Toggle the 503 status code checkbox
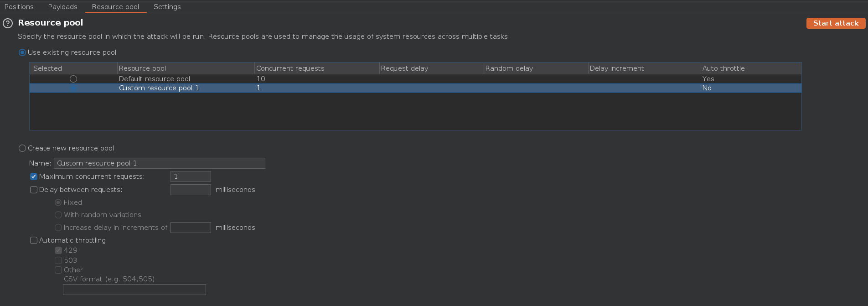This screenshot has width=868, height=306. (x=58, y=260)
